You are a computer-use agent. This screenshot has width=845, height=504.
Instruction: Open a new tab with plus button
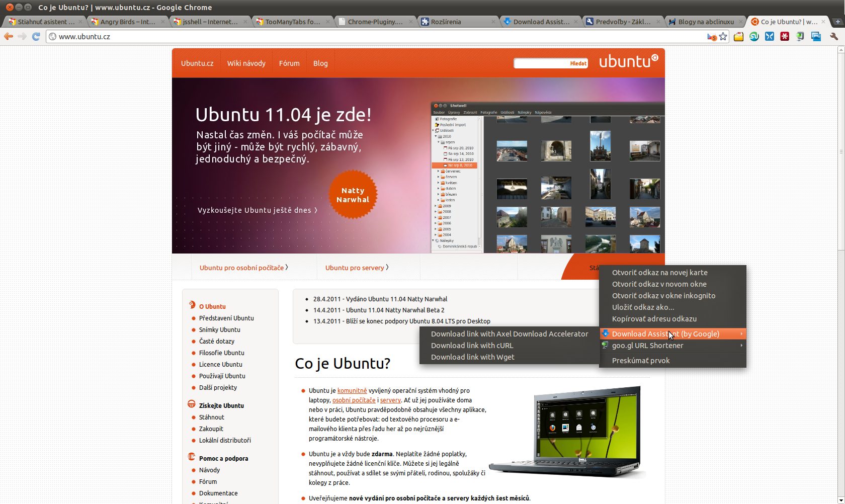tap(837, 22)
